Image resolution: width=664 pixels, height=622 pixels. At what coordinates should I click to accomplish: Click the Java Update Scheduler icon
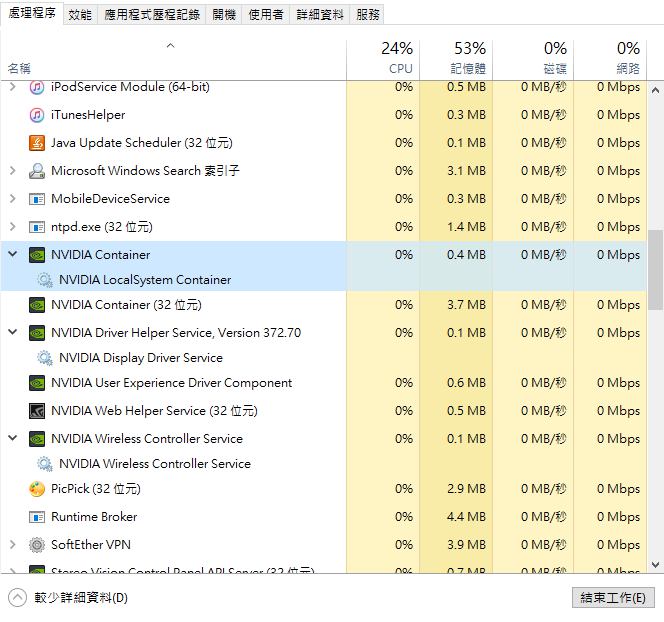[x=37, y=143]
